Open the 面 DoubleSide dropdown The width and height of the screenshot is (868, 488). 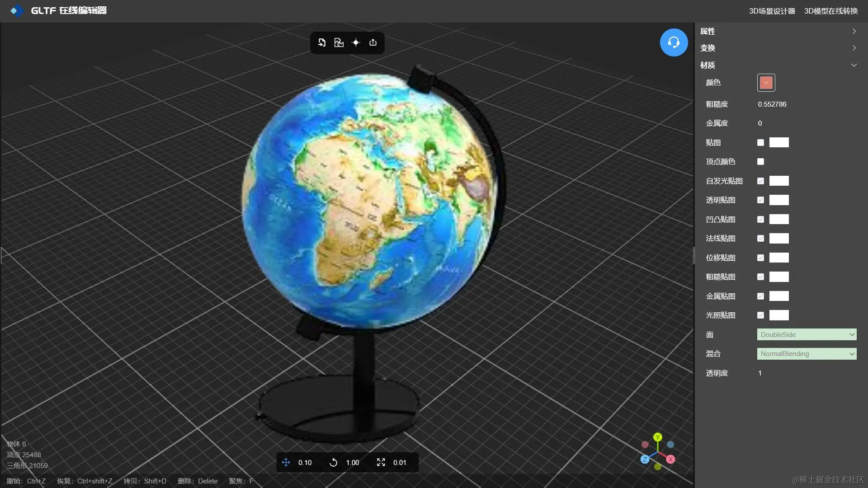pos(807,334)
